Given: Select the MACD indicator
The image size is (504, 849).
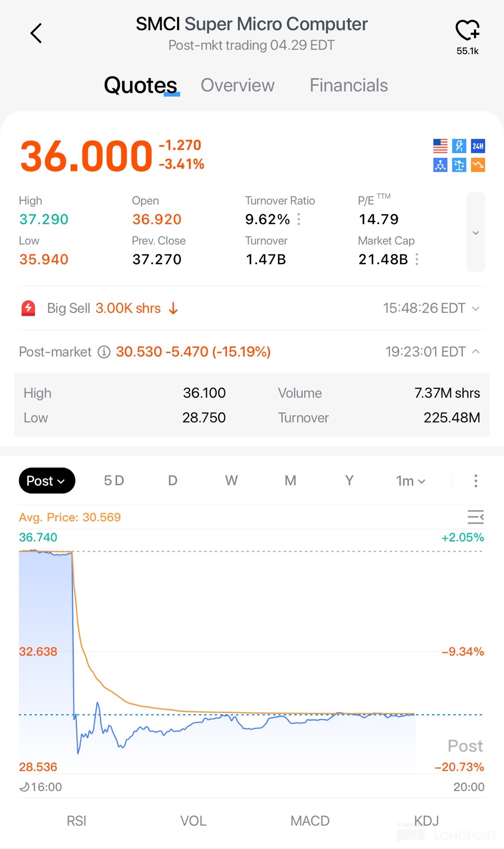Looking at the screenshot, I should coord(310,821).
